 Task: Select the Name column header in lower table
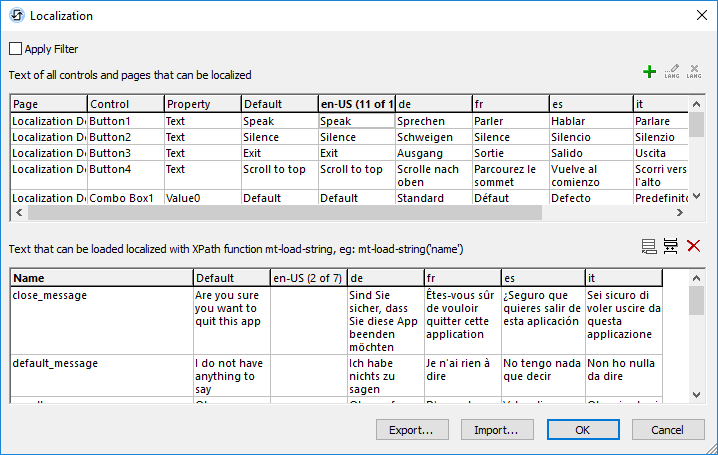101,278
